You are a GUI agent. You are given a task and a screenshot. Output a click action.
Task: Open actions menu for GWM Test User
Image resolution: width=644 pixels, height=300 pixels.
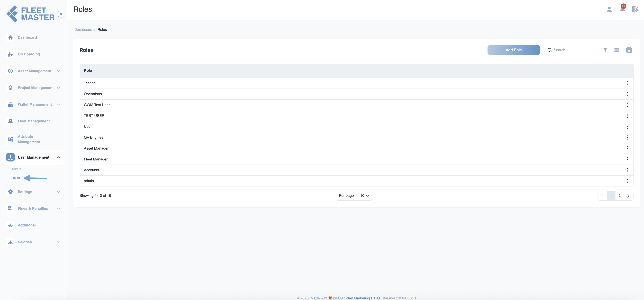coord(627,105)
